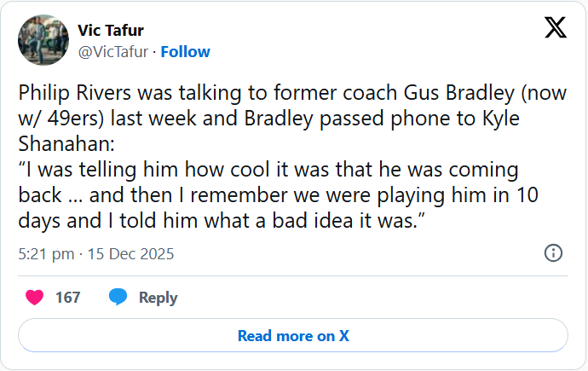588x371 pixels.
Task: Click the 167 likes count
Action: 67,298
